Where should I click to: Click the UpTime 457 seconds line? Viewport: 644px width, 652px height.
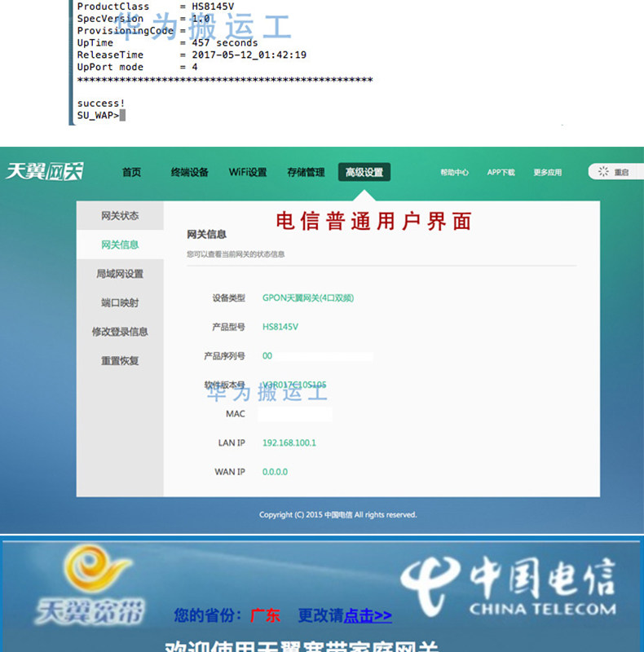click(167, 43)
